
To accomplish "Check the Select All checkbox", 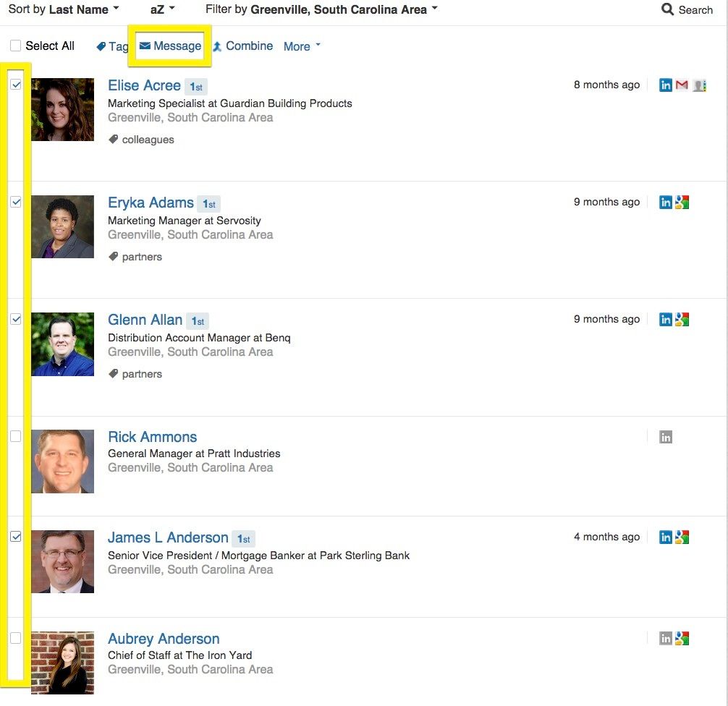I will (x=16, y=46).
